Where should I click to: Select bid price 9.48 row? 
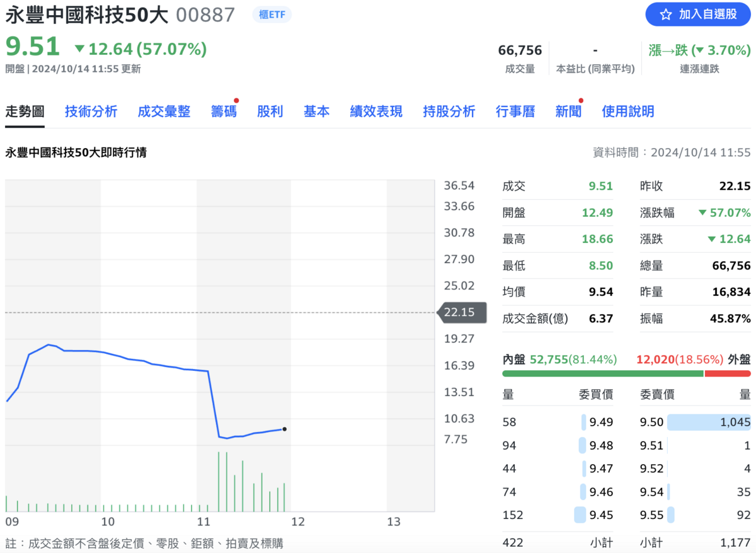[x=558, y=445]
